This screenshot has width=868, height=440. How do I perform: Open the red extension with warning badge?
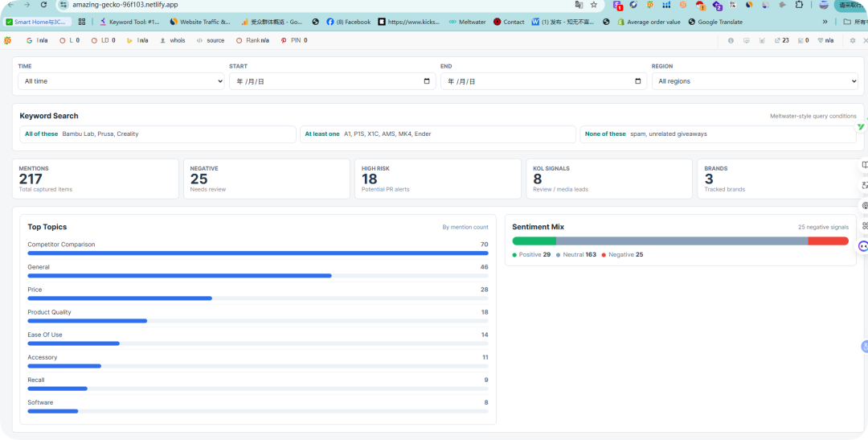tap(700, 5)
